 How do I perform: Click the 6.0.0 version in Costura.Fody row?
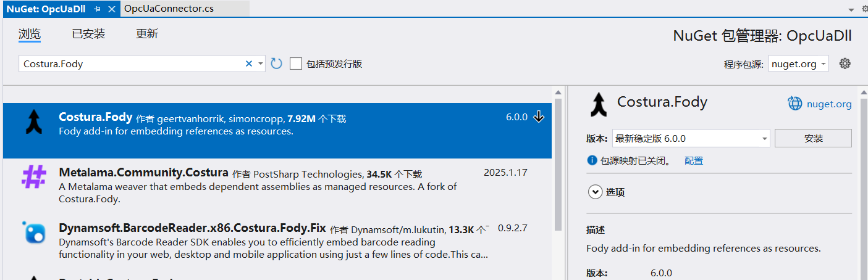pyautogui.click(x=516, y=117)
